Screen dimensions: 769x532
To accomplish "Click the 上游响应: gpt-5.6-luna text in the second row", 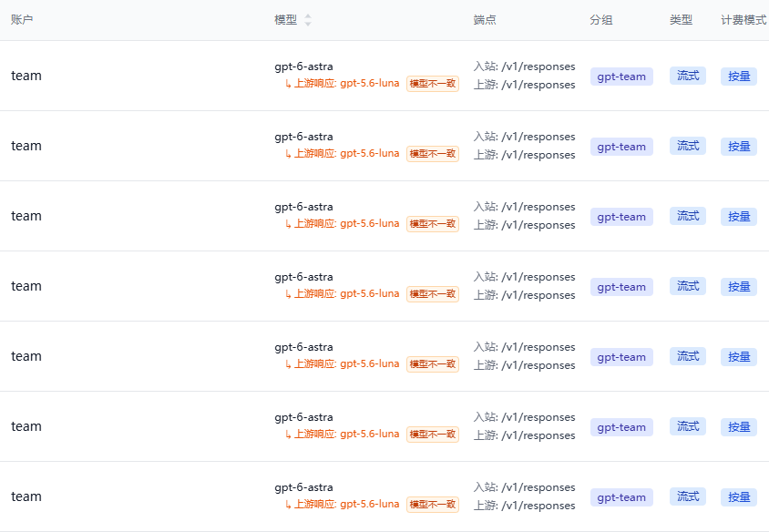I will point(346,153).
